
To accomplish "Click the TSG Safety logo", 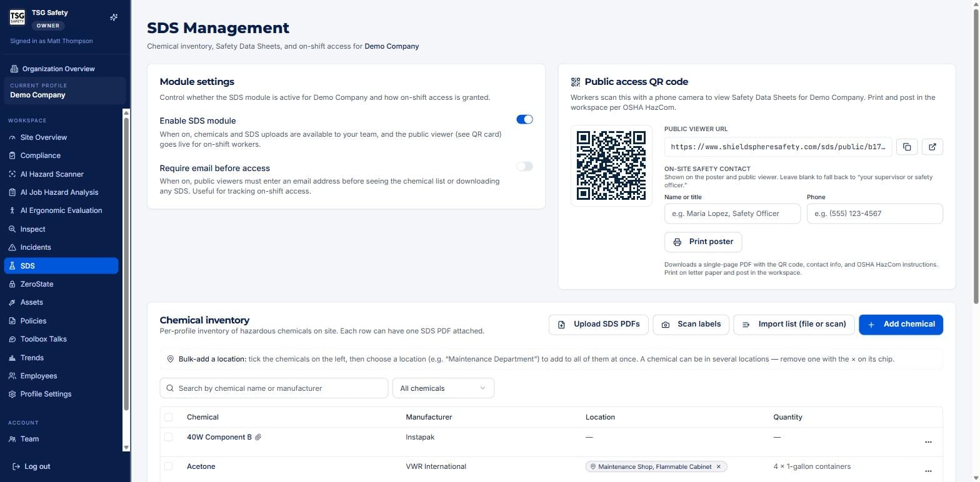I will [x=17, y=17].
